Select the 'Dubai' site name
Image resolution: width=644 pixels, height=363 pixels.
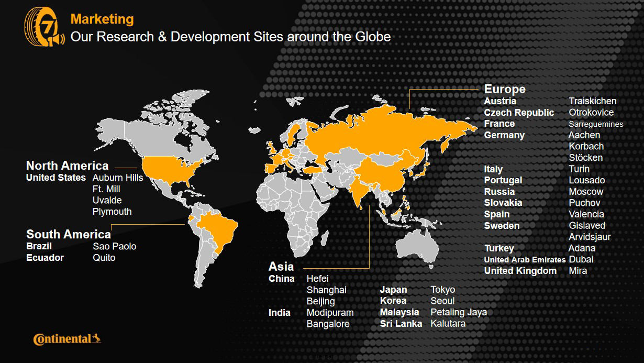(x=581, y=259)
